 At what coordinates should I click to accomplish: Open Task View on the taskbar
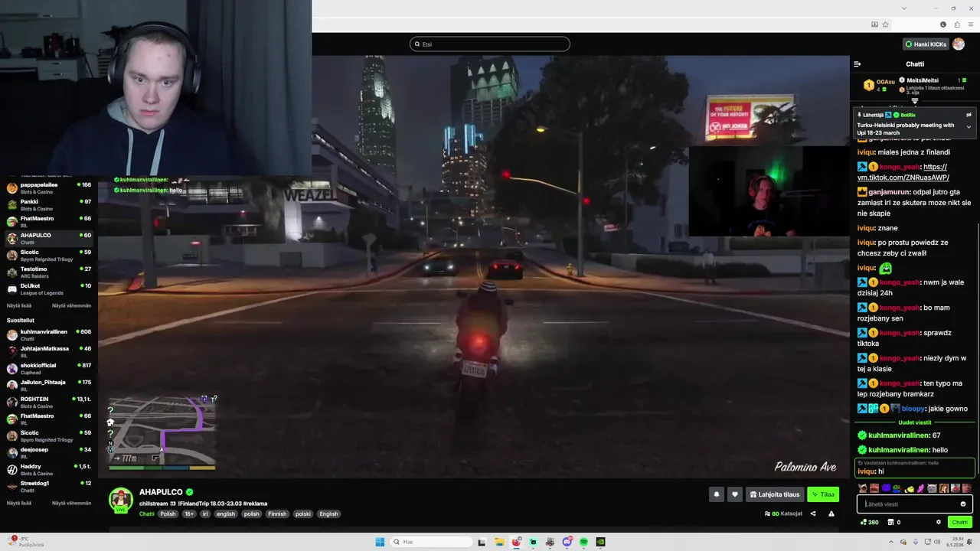482,542
